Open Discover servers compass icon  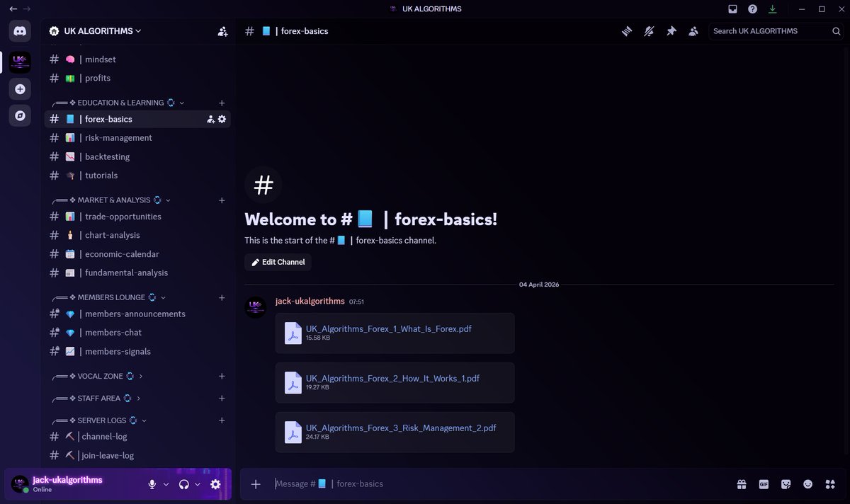[20, 115]
